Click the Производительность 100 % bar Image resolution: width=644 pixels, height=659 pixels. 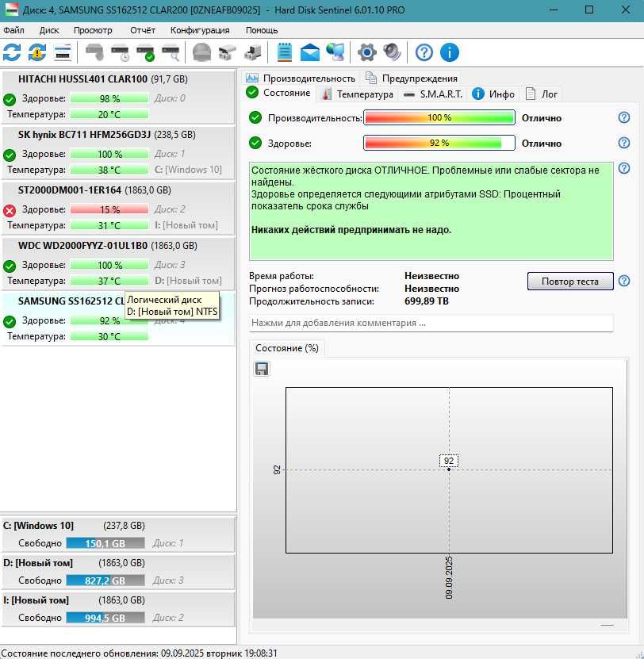[x=439, y=117]
